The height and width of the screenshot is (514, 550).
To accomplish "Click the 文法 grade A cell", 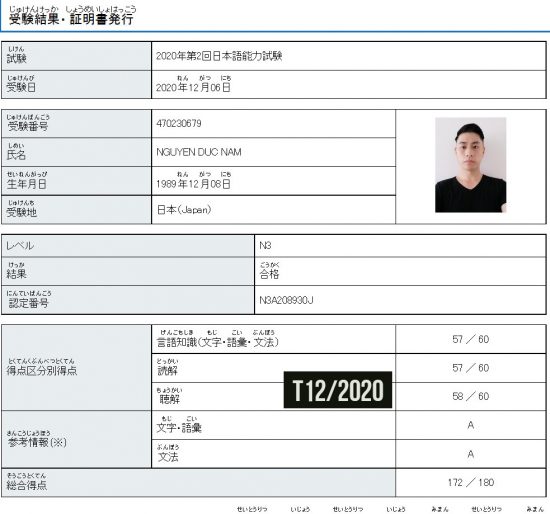I will [471, 454].
